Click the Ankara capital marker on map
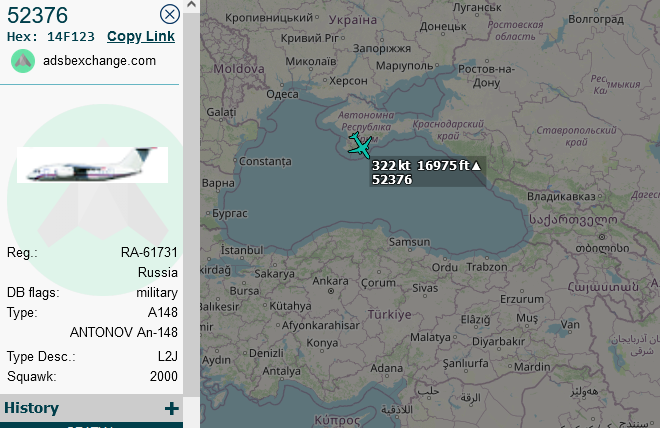The height and width of the screenshot is (428, 660). 331,291
